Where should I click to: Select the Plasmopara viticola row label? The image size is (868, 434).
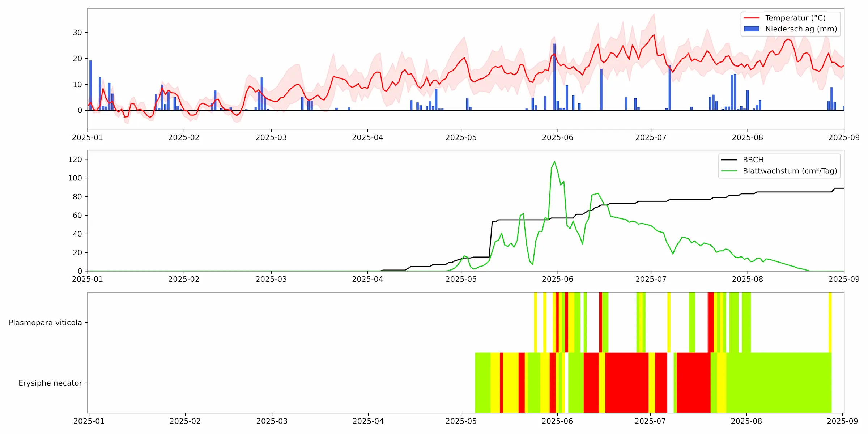click(46, 322)
